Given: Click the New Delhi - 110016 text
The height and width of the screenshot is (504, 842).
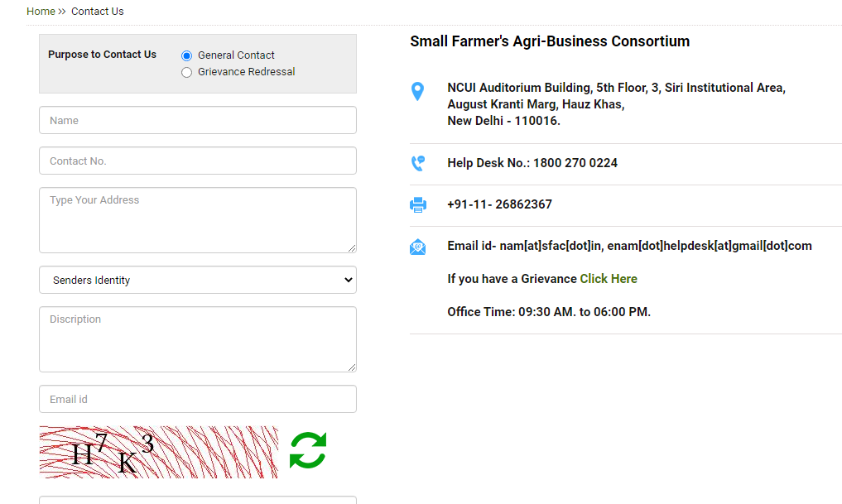Looking at the screenshot, I should pos(503,121).
